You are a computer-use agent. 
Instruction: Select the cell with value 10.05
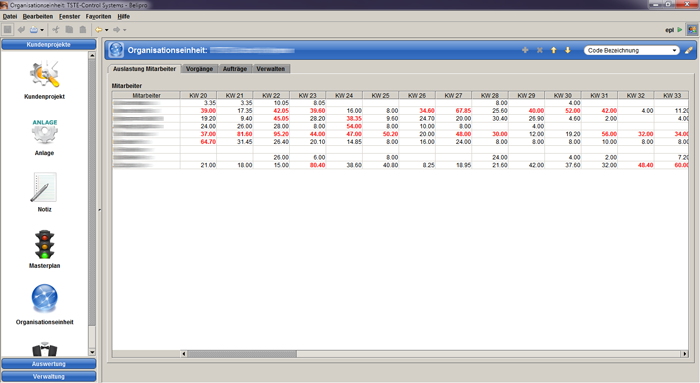tap(271, 103)
